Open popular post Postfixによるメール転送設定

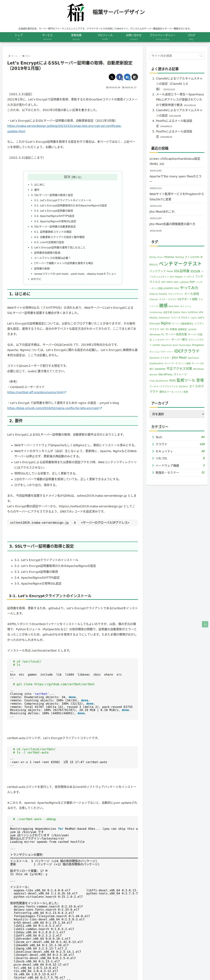tap(174, 123)
